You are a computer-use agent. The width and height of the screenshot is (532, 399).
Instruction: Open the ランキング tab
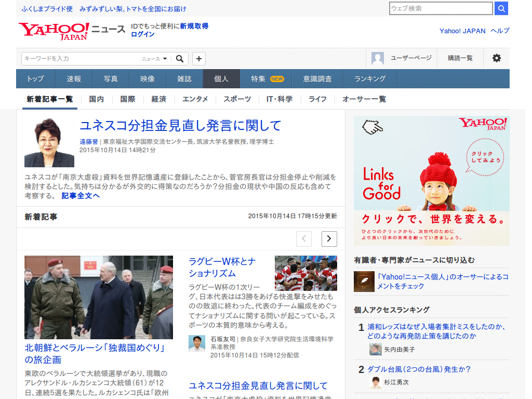tap(370, 79)
